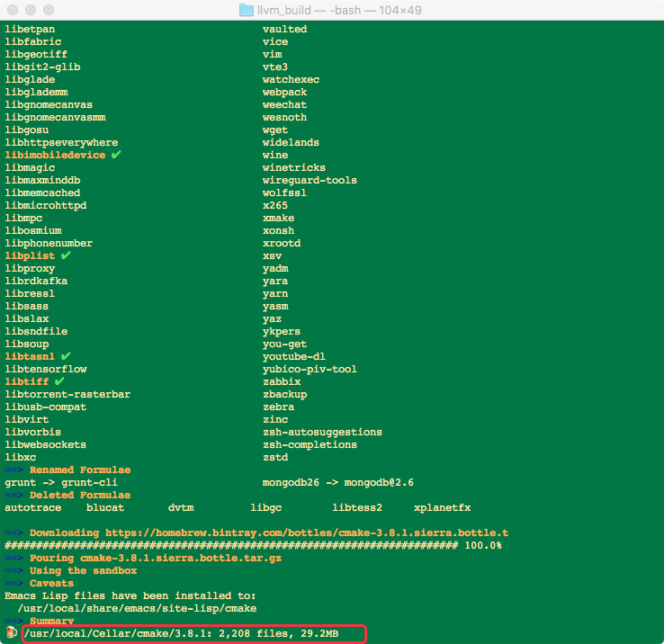Click blucat in Deleted Formulae
Viewport: 664px width, 644px height.
[x=105, y=507]
